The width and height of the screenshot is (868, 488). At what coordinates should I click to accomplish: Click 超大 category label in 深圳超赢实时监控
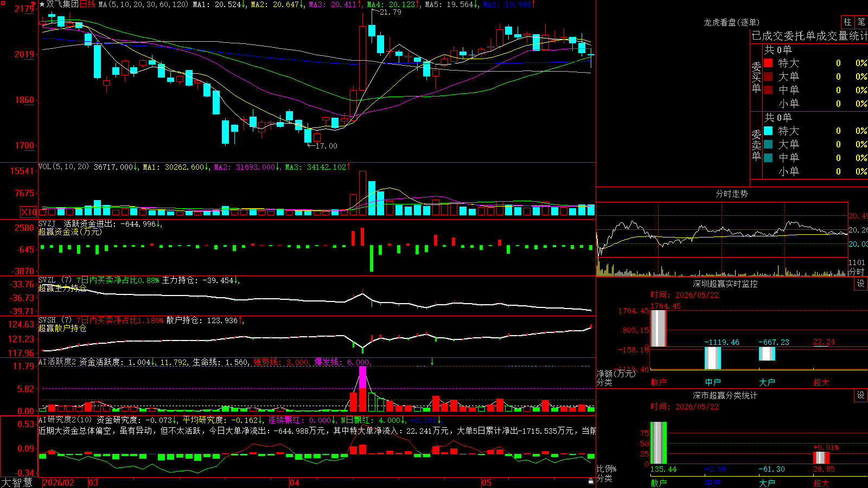(x=821, y=382)
